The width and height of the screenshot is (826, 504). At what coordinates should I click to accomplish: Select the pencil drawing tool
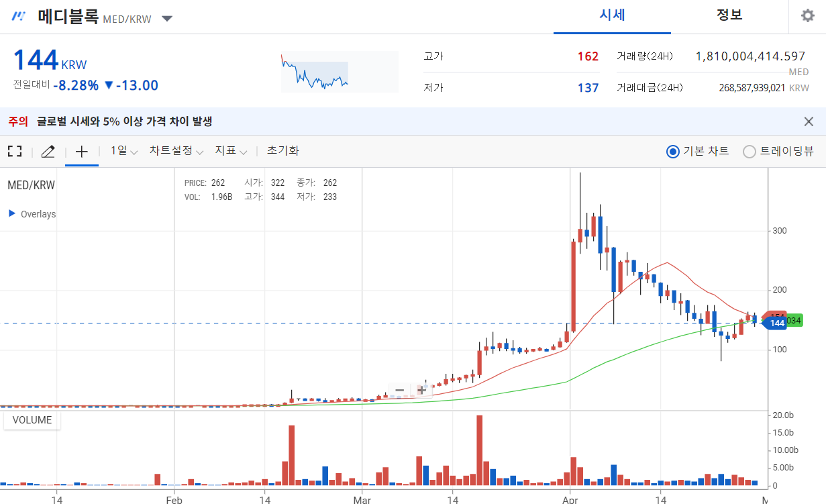(48, 152)
